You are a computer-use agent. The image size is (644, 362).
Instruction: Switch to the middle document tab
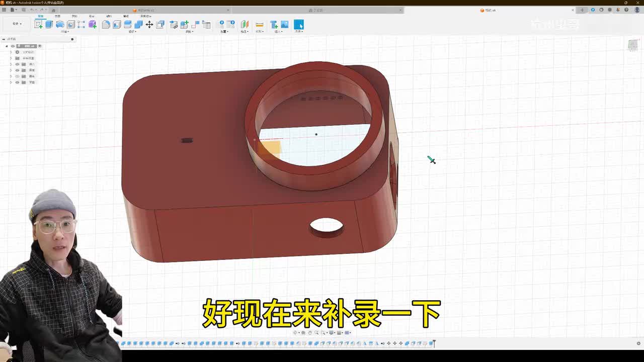(316, 10)
